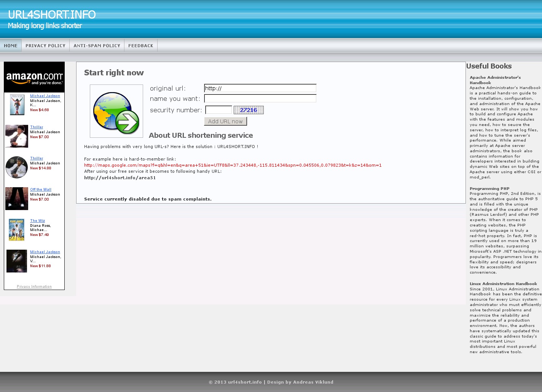Screen dimensions: 542x392
Task: Open the album cover priced $4.68
Action: tap(17, 105)
